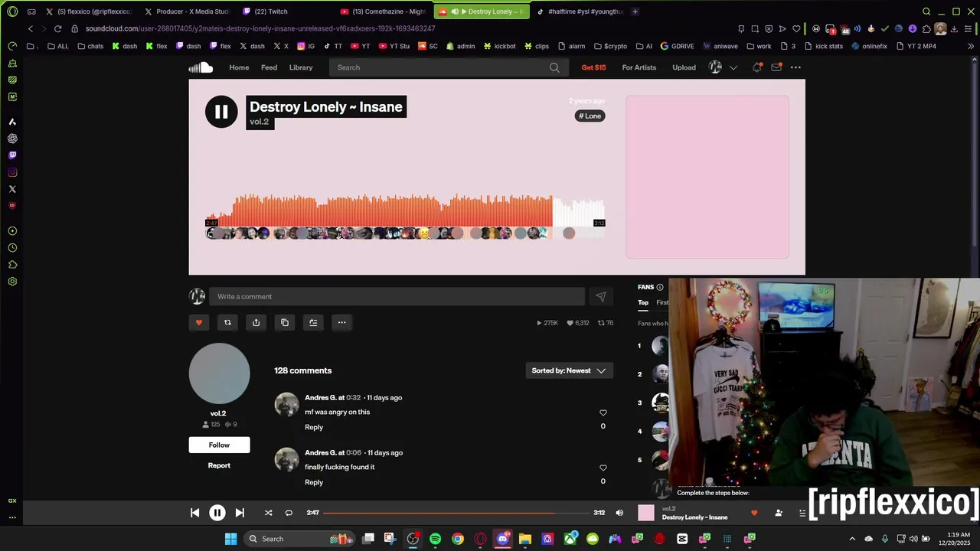Image resolution: width=980 pixels, height=551 pixels.
Task: Follow the artist via the bottom player person icon
Action: click(x=779, y=513)
